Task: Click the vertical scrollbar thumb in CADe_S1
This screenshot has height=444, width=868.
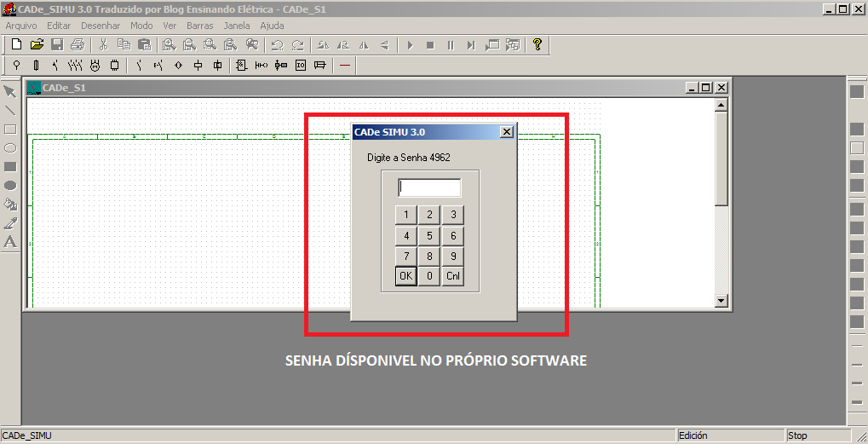Action: point(721,159)
